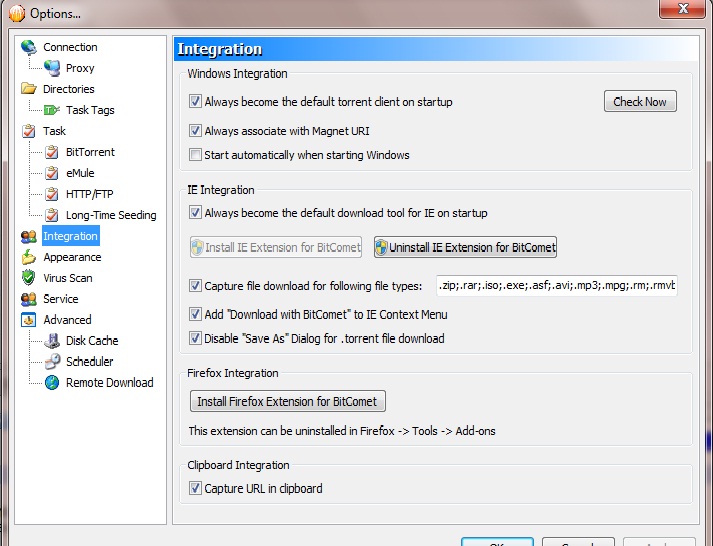Select HTTP/FTP under Task
713x546 pixels.
pyautogui.click(x=90, y=194)
